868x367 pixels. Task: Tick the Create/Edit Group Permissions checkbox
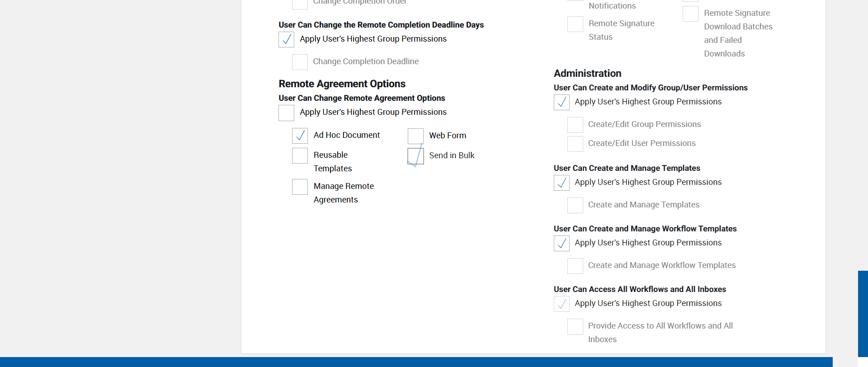[x=575, y=125]
